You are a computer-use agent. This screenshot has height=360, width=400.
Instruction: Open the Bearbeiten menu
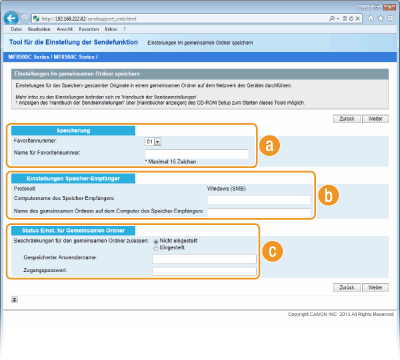pos(39,29)
